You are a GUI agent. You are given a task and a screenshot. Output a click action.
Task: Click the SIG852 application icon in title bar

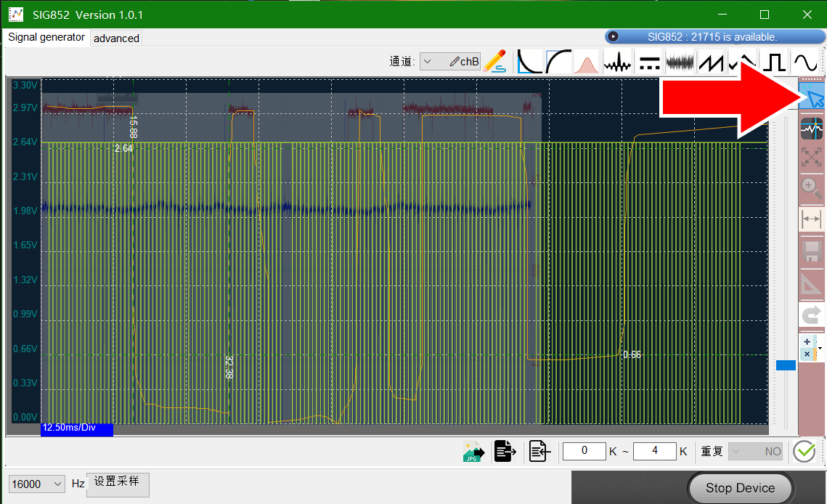(x=16, y=15)
